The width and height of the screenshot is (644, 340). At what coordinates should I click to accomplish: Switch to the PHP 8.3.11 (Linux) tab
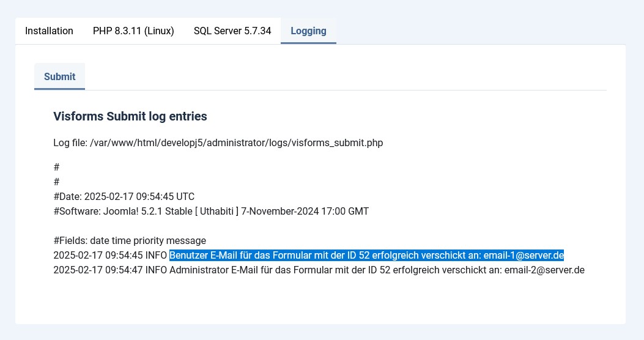pos(133,31)
